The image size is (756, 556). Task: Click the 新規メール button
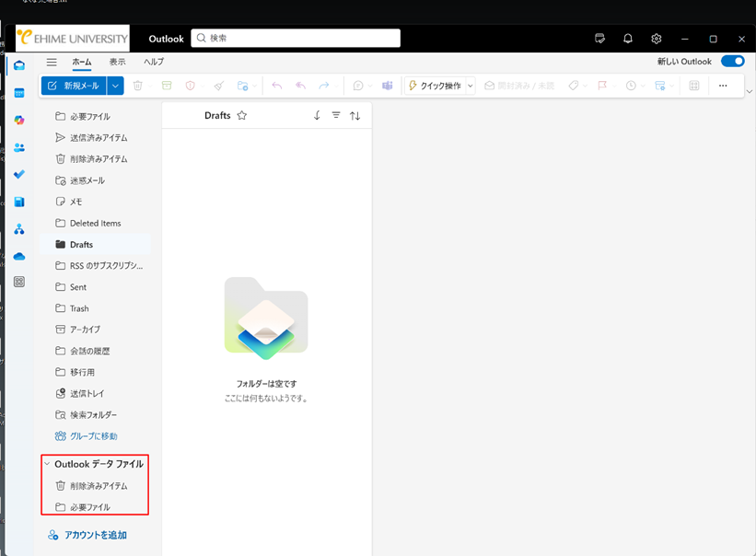[74, 86]
